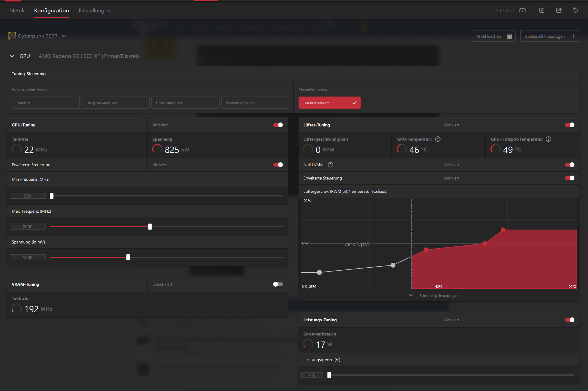This screenshot has height=391, width=588.
Task: Collapse the GPU section chevron
Action: pos(12,56)
